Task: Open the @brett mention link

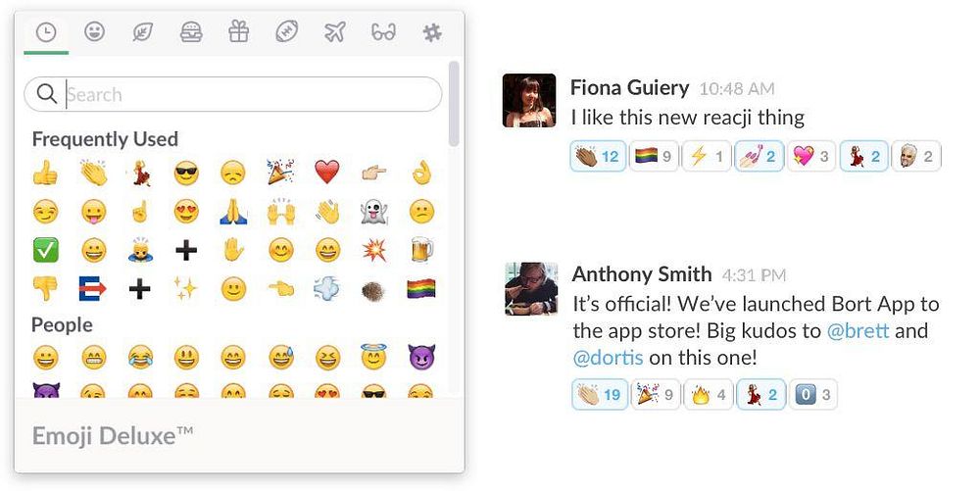Action: [857, 331]
